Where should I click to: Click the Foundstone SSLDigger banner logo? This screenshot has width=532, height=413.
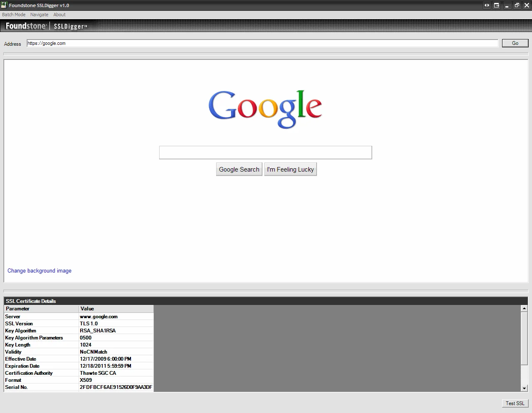click(47, 26)
